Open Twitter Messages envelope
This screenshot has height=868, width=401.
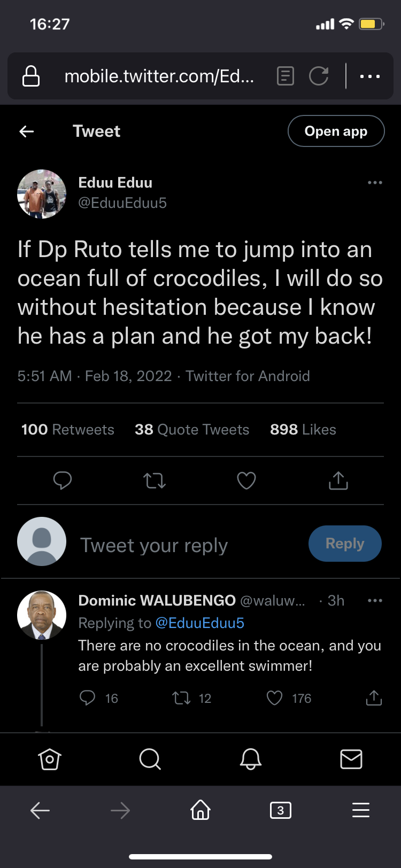[x=351, y=759]
